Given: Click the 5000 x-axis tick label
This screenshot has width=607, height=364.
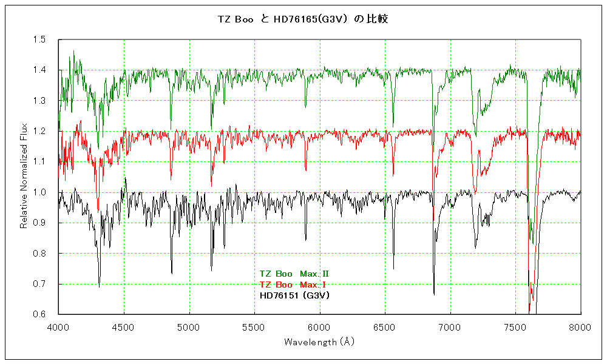Looking at the screenshot, I should click(189, 326).
